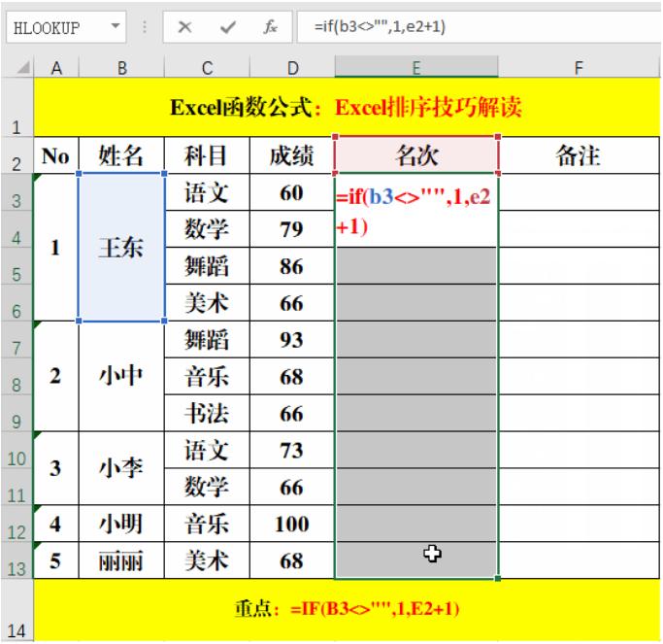663x644 pixels.
Task: Select the cell 丽丽
Action: point(121,560)
